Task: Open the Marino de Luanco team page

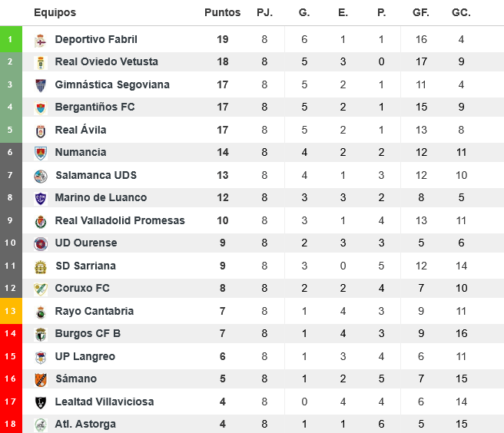Action: 101,197
